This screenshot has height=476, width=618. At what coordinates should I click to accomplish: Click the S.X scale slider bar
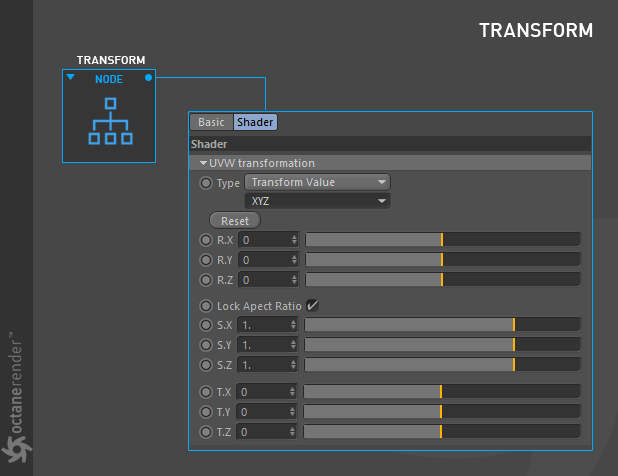coord(442,325)
